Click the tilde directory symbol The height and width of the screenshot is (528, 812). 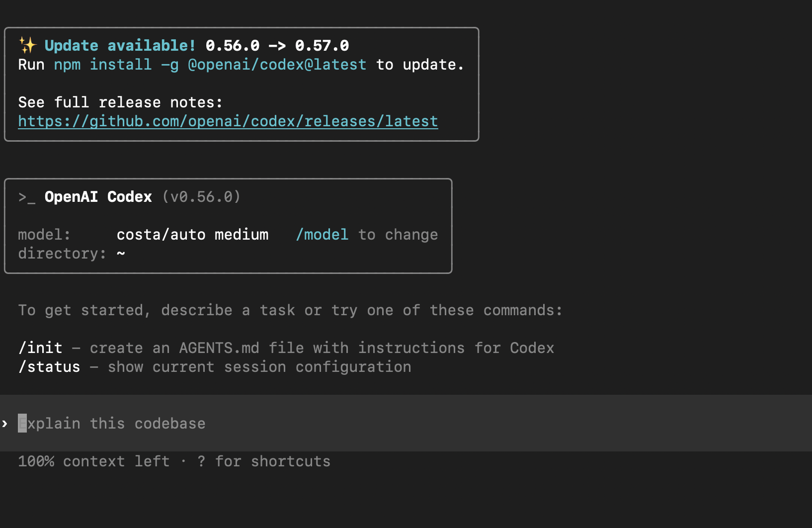click(x=121, y=254)
